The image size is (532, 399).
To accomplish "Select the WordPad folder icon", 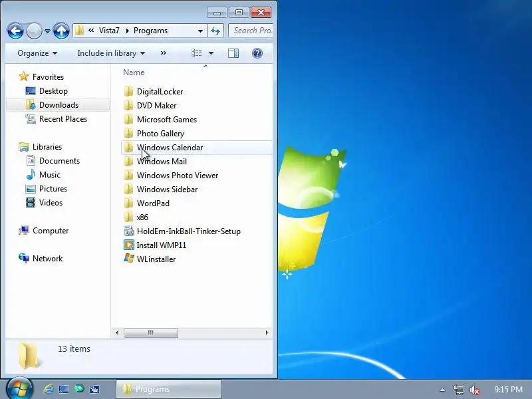I will [128, 203].
